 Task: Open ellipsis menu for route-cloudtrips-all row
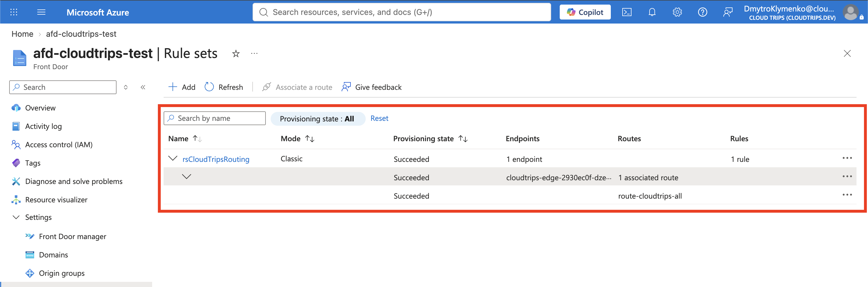pos(847,195)
